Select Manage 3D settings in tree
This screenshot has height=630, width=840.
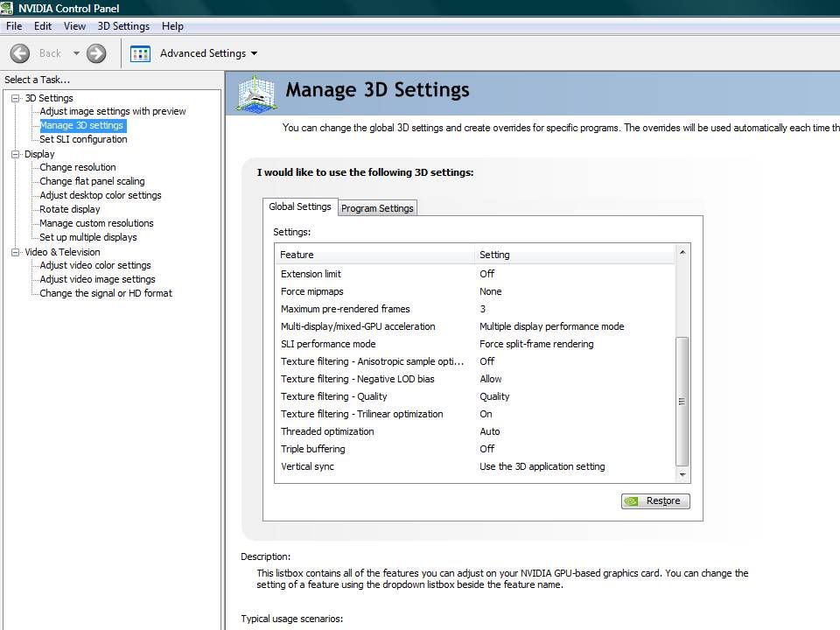(81, 125)
